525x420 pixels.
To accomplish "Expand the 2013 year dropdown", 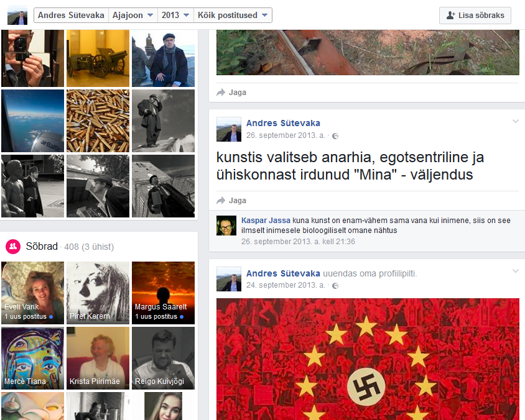I will point(175,16).
